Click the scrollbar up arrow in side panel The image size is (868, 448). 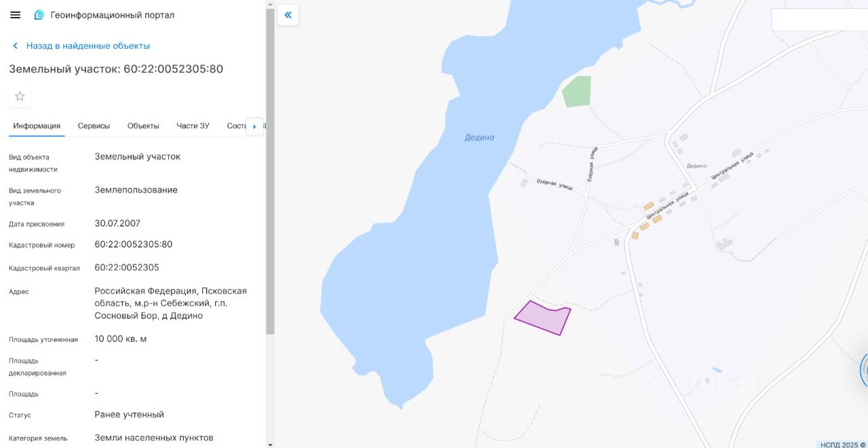270,4
